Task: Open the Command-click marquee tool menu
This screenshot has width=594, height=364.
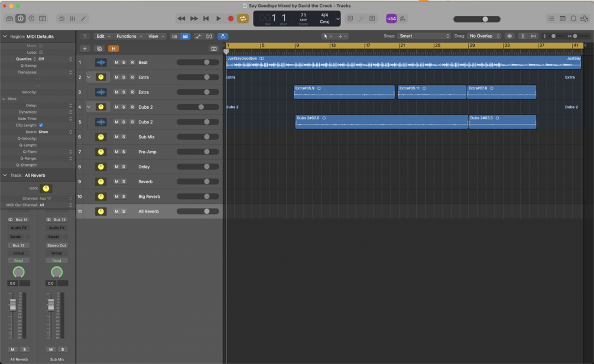Action: (x=342, y=37)
